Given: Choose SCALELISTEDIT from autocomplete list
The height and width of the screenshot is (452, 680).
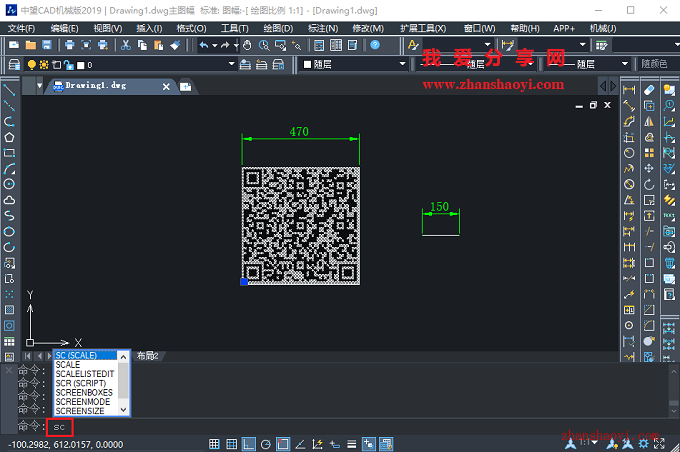Looking at the screenshot, I should (x=85, y=374).
